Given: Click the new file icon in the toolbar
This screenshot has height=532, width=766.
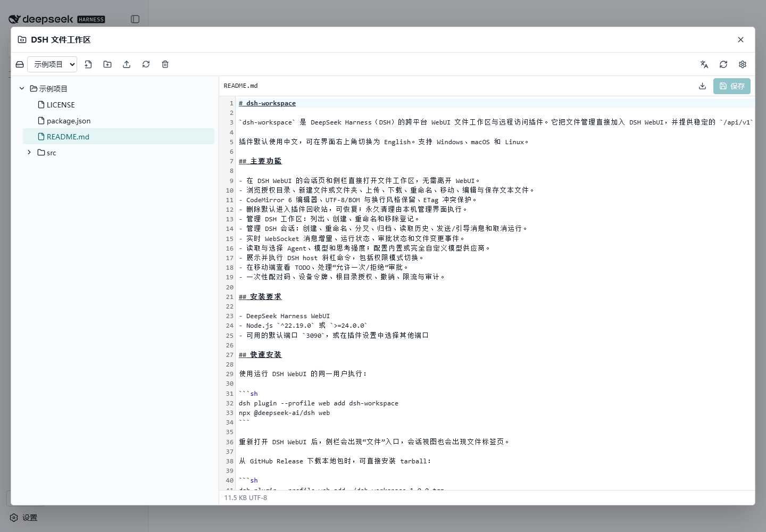Looking at the screenshot, I should 88,64.
